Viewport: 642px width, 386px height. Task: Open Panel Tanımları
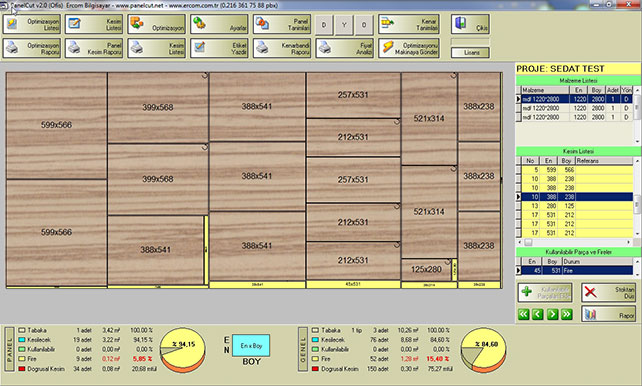coord(282,25)
